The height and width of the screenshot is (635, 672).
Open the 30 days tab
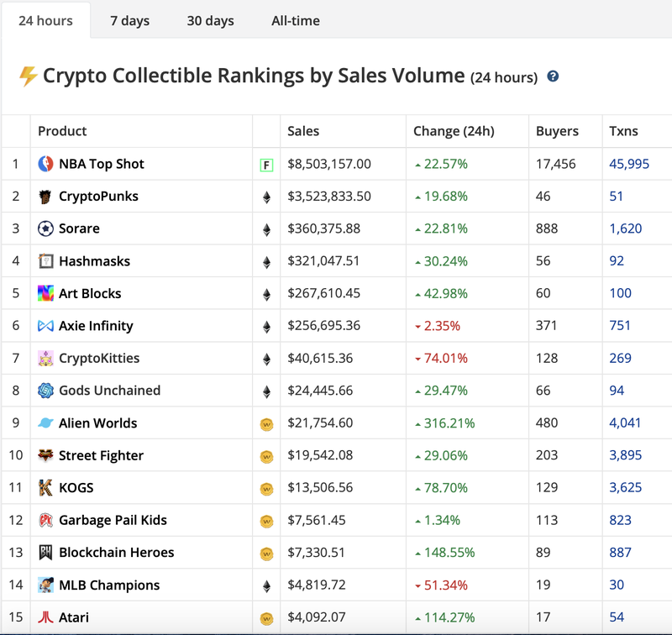[x=211, y=20]
